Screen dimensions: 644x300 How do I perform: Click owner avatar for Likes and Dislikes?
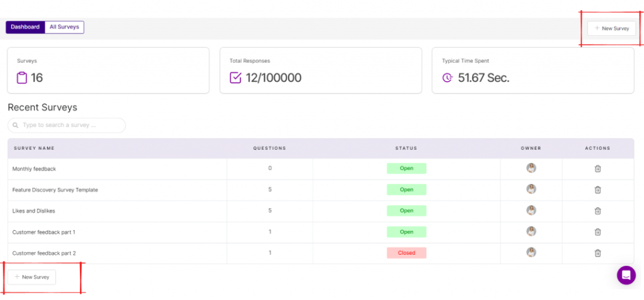[531, 210]
